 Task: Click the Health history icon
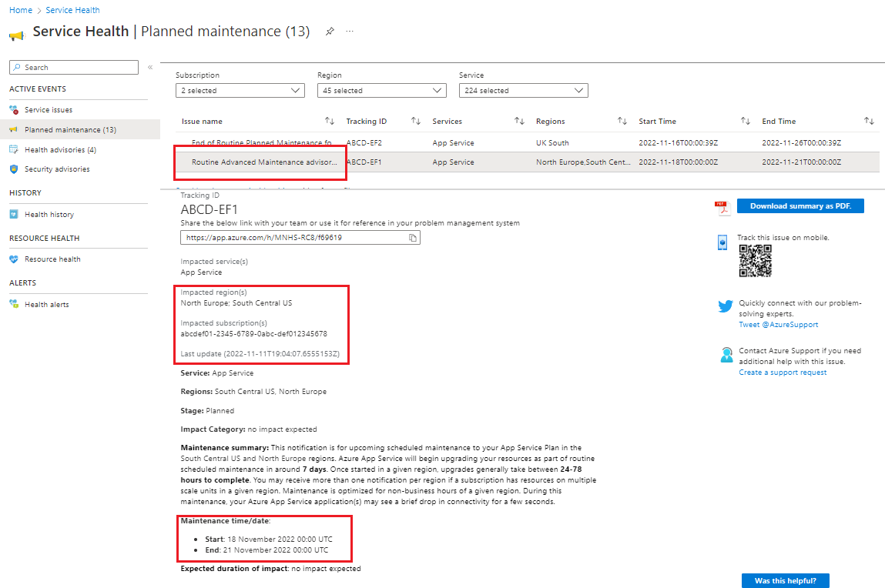coord(14,214)
